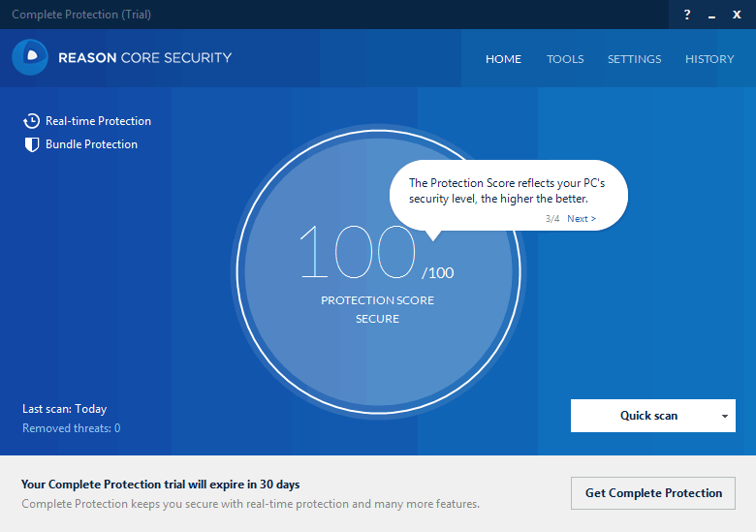Click the Complete Protection keeps you secure description
756x532 pixels.
[251, 504]
